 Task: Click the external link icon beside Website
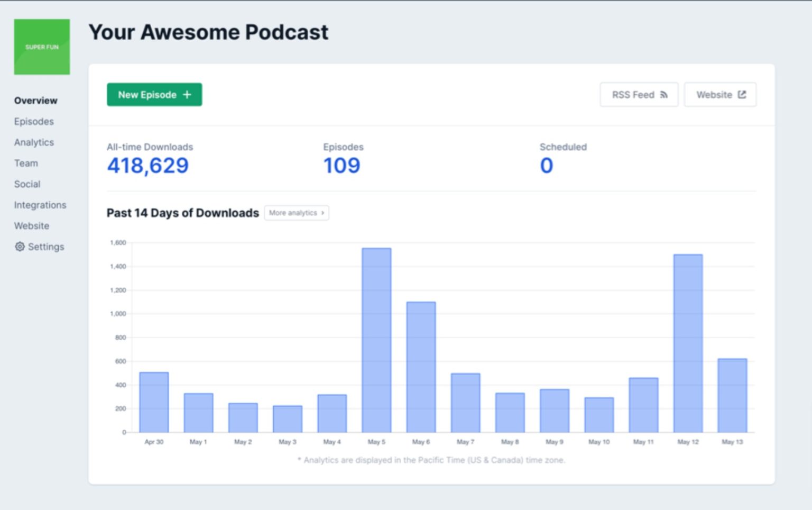743,94
